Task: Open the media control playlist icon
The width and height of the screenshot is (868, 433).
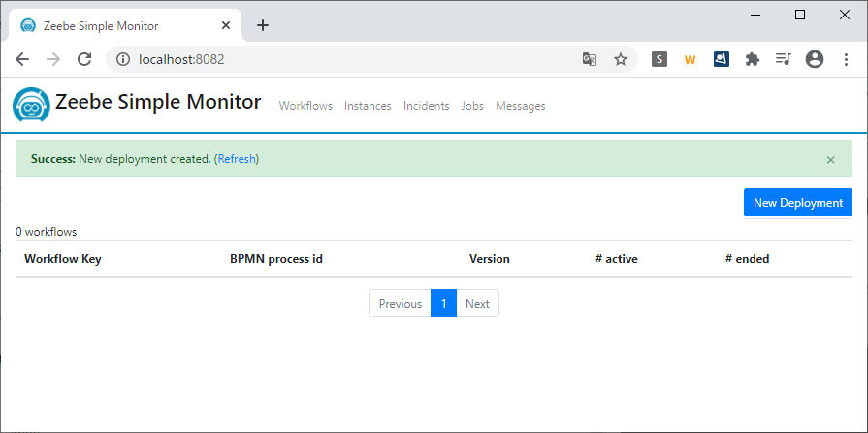Action: coord(784,59)
